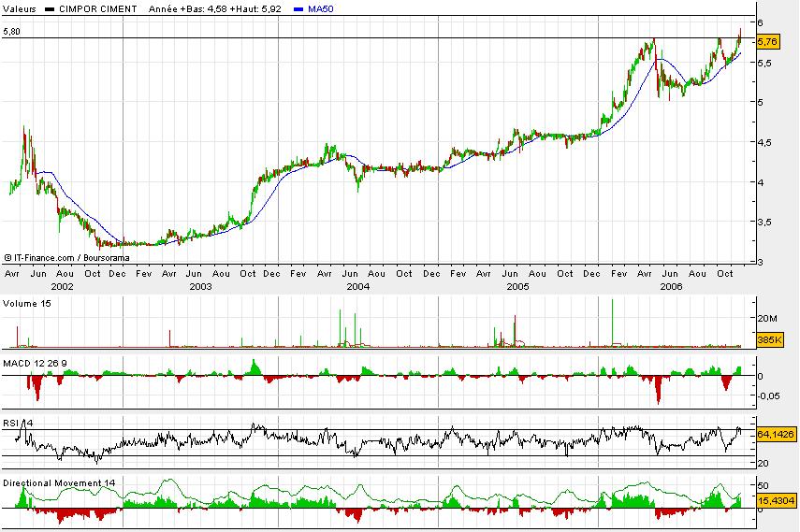Click the "Directional Movement 14" panel title
Image resolution: width=800 pixels, height=532 pixels.
click(x=59, y=483)
